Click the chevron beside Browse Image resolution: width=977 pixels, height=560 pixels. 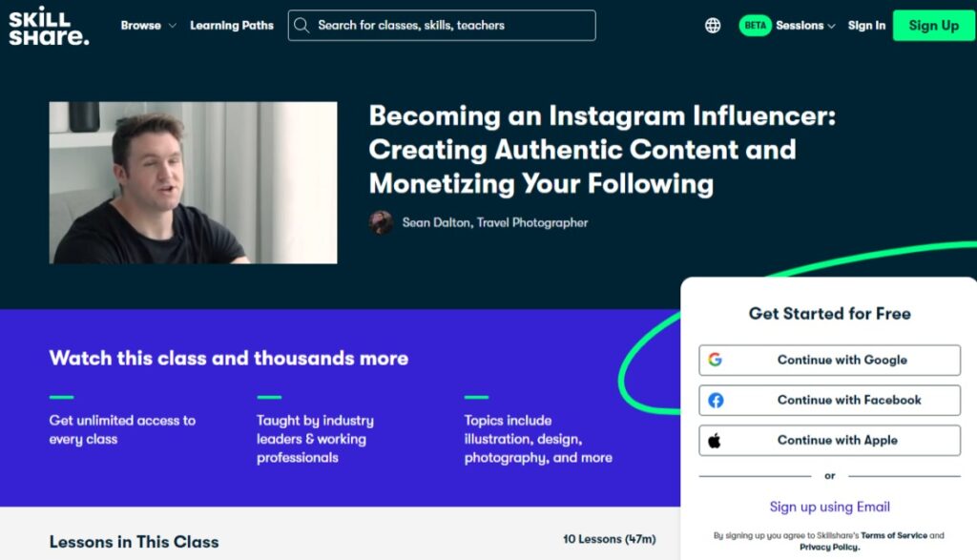pos(173,26)
